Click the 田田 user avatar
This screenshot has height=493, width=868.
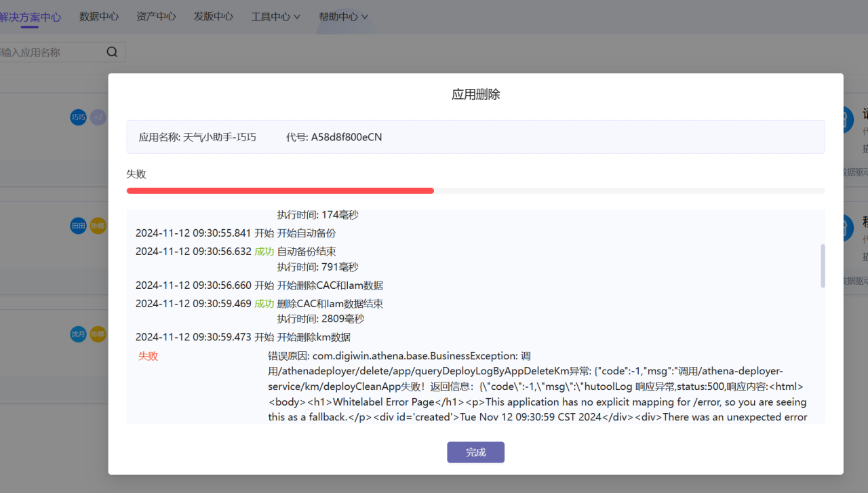click(79, 226)
